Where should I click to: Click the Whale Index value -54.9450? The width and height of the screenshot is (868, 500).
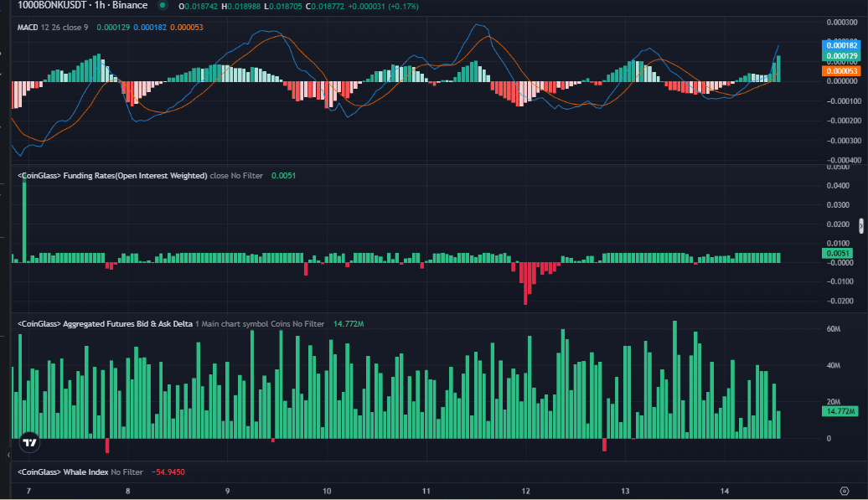(168, 472)
